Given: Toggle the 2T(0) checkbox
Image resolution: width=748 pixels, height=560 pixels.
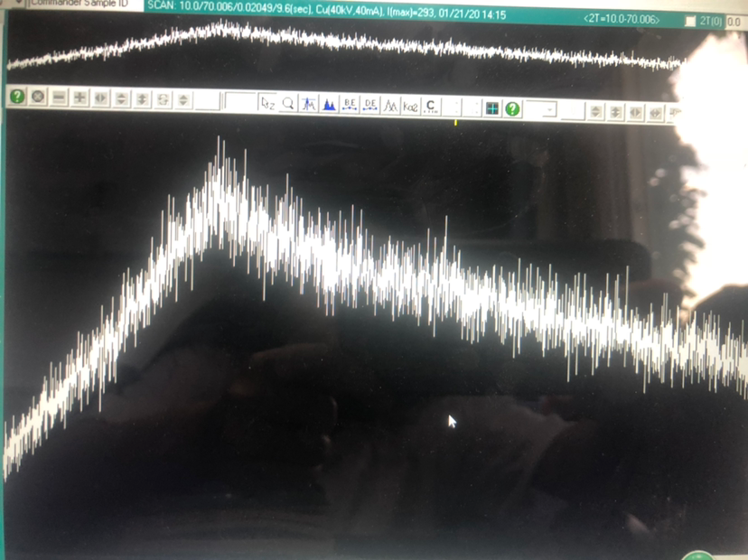Looking at the screenshot, I should 690,20.
